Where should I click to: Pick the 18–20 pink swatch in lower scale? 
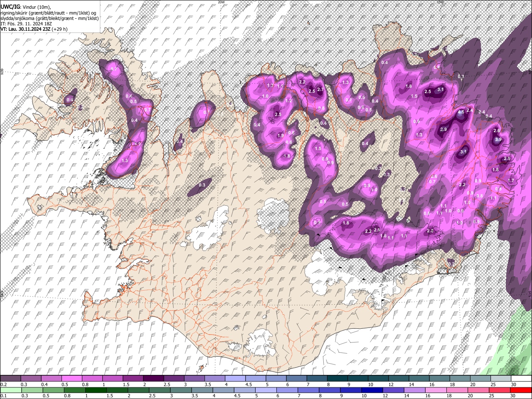[458, 390]
